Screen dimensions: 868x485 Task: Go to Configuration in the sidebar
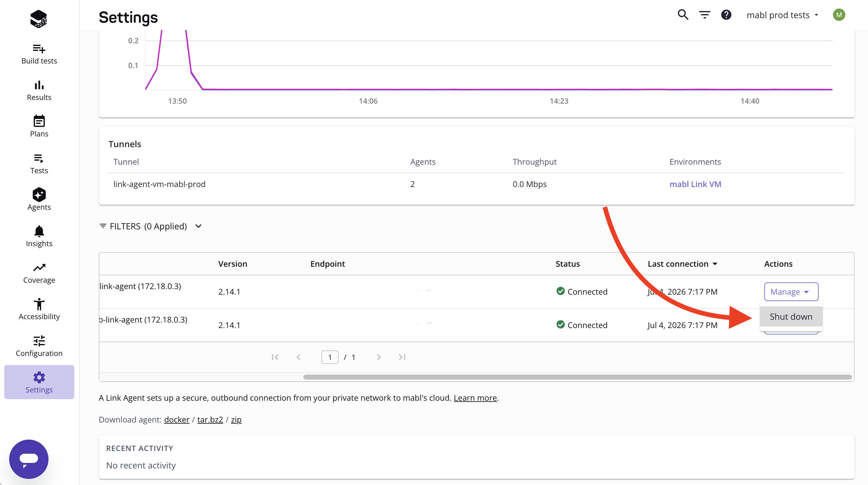(x=39, y=346)
